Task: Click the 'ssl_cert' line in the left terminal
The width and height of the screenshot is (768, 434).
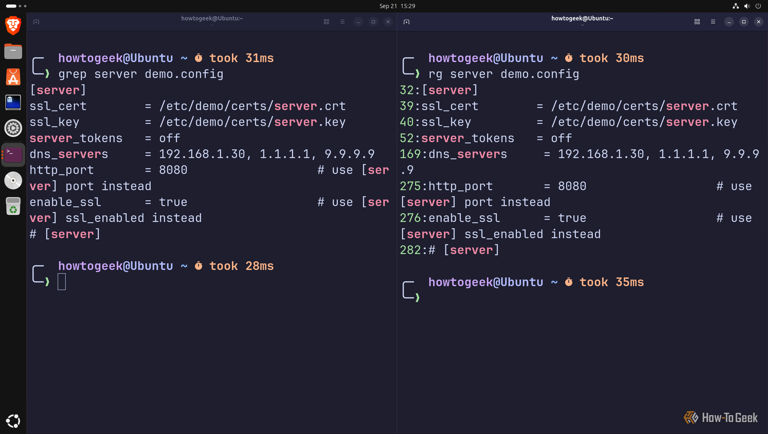Action: point(188,106)
